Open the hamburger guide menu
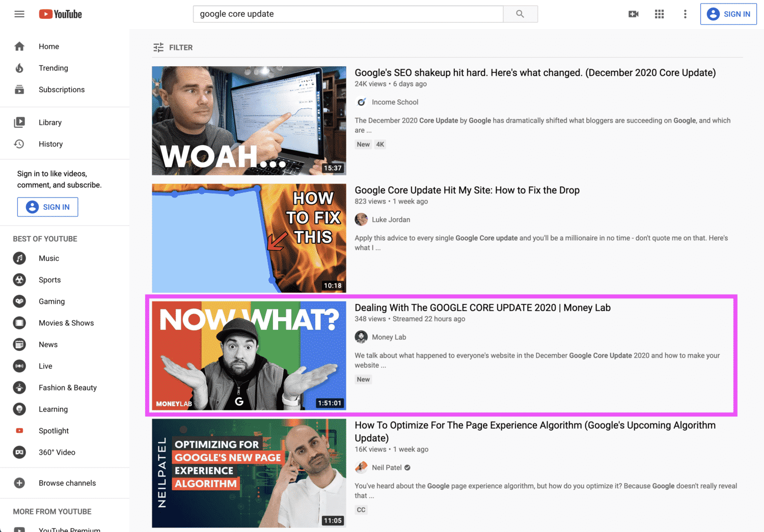 point(19,14)
